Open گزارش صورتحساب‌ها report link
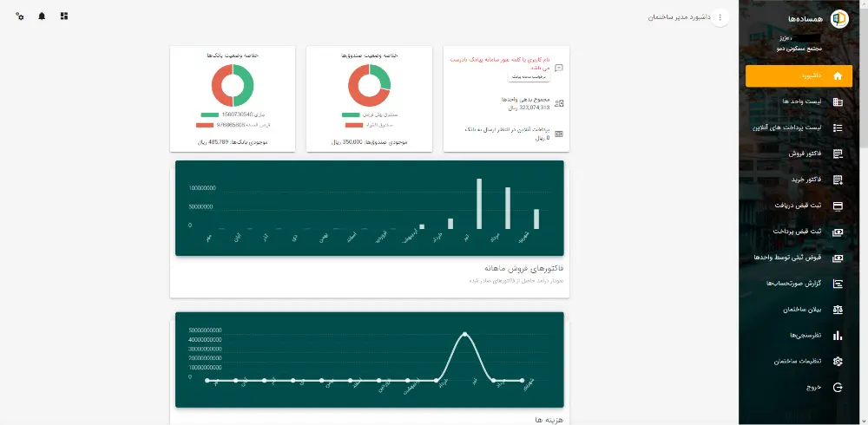 pos(798,284)
